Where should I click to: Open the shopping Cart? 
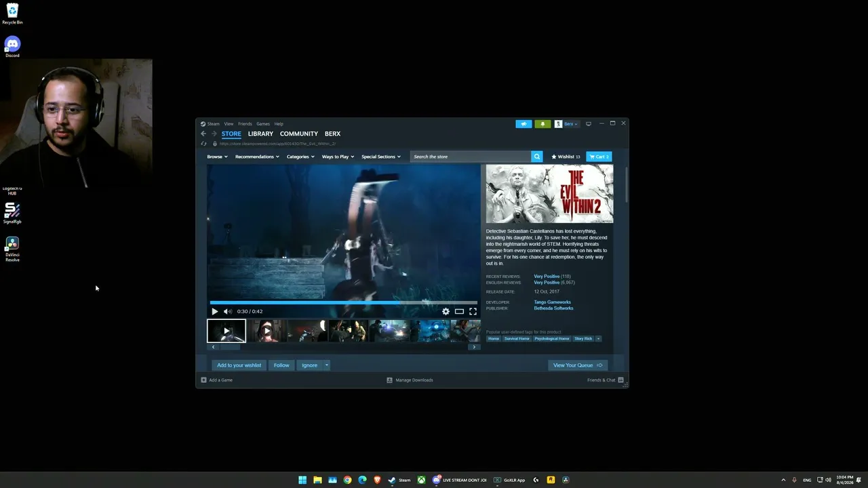599,157
